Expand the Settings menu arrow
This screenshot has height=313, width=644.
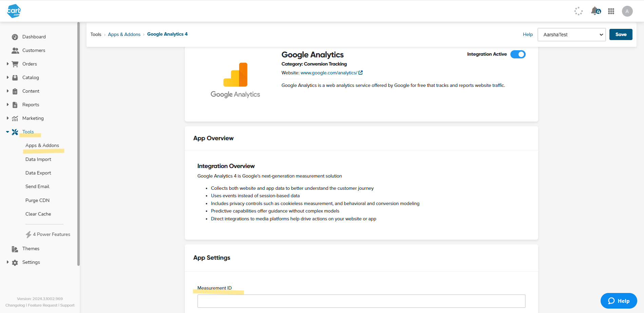[7, 262]
